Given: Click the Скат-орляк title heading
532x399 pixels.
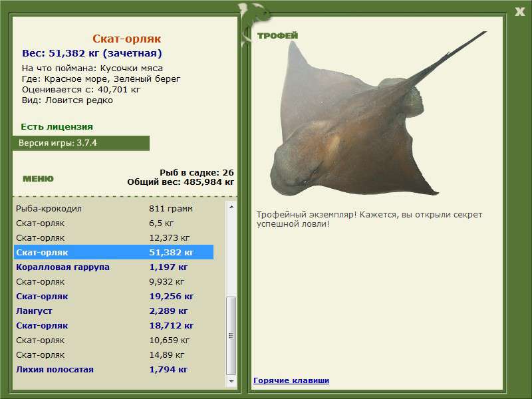Looking at the screenshot, I should click(126, 39).
